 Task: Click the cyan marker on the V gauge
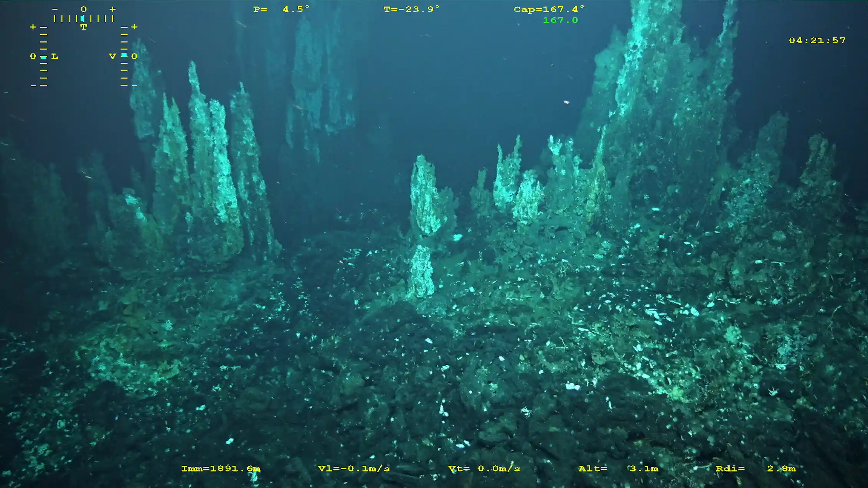(x=124, y=55)
